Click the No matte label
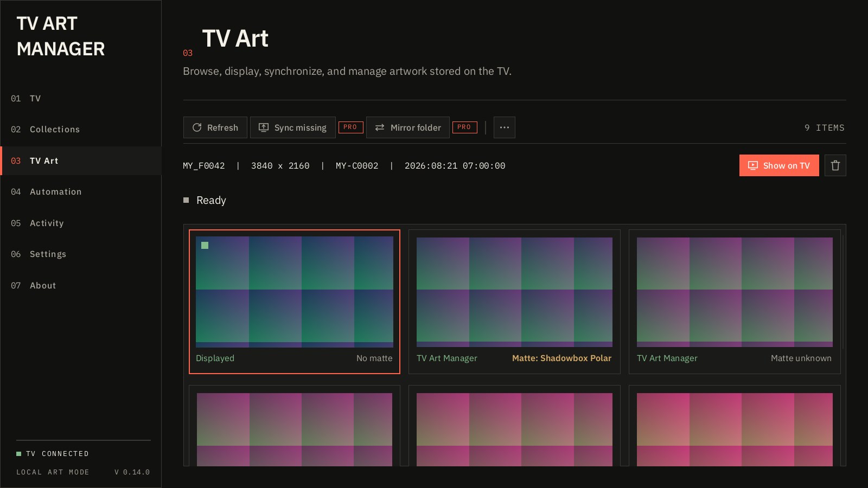This screenshot has width=868, height=488. [x=374, y=358]
